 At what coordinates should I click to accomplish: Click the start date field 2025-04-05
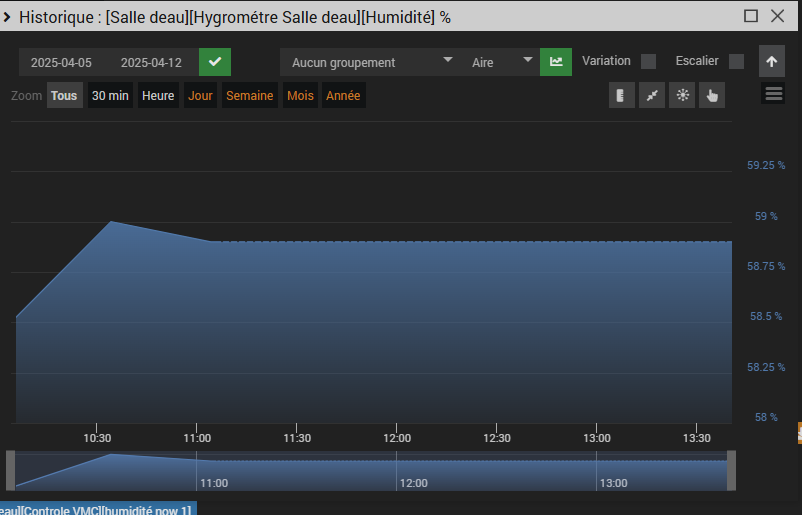tap(61, 62)
